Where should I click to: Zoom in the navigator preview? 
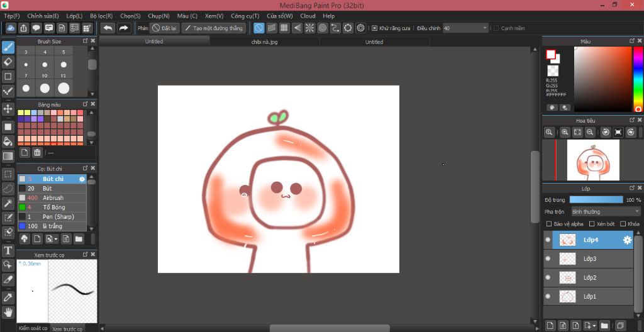pos(565,132)
